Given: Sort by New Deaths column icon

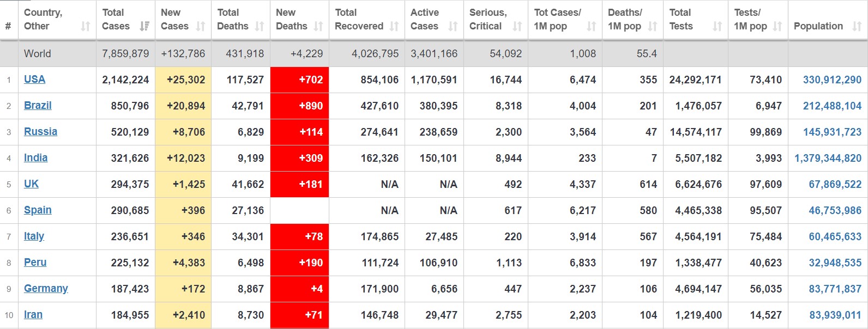Looking at the screenshot, I should coord(318,26).
